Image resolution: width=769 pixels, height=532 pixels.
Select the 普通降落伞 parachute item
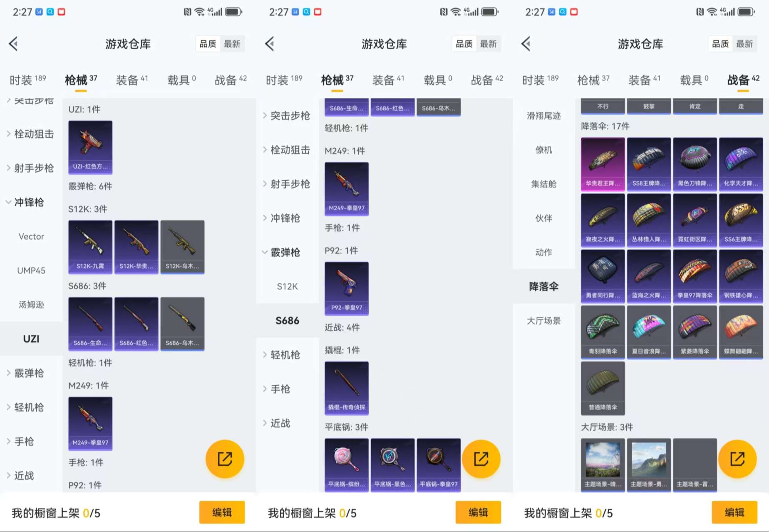[x=603, y=388]
